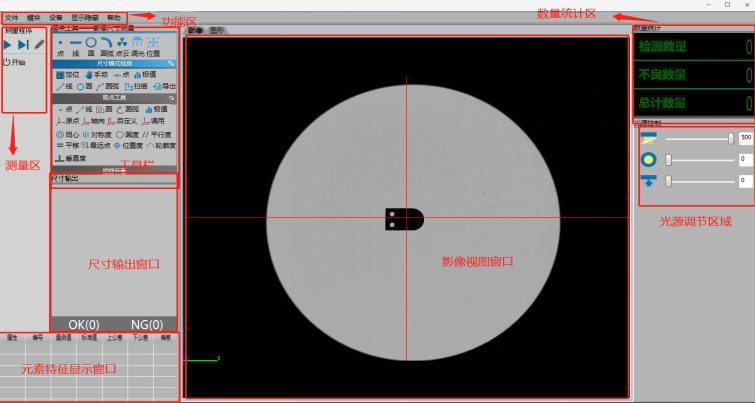Open the 显示隐藏 menu

84,18
